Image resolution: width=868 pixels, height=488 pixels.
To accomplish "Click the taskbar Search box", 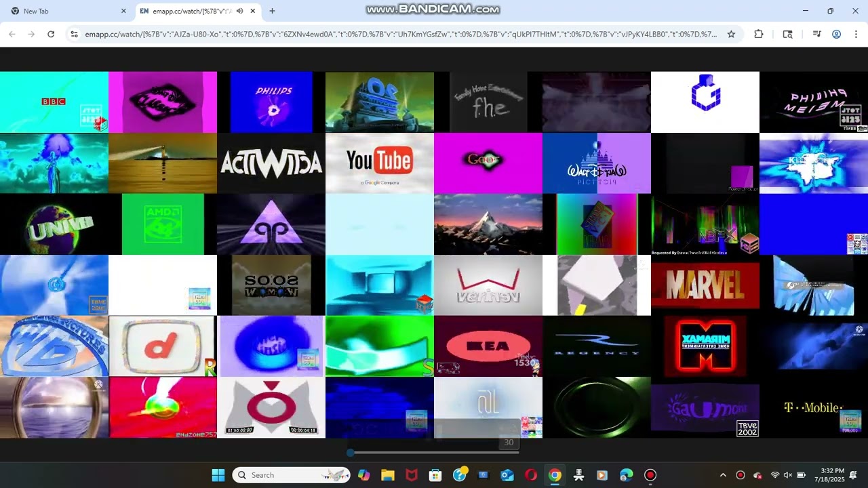I will pyautogui.click(x=290, y=475).
